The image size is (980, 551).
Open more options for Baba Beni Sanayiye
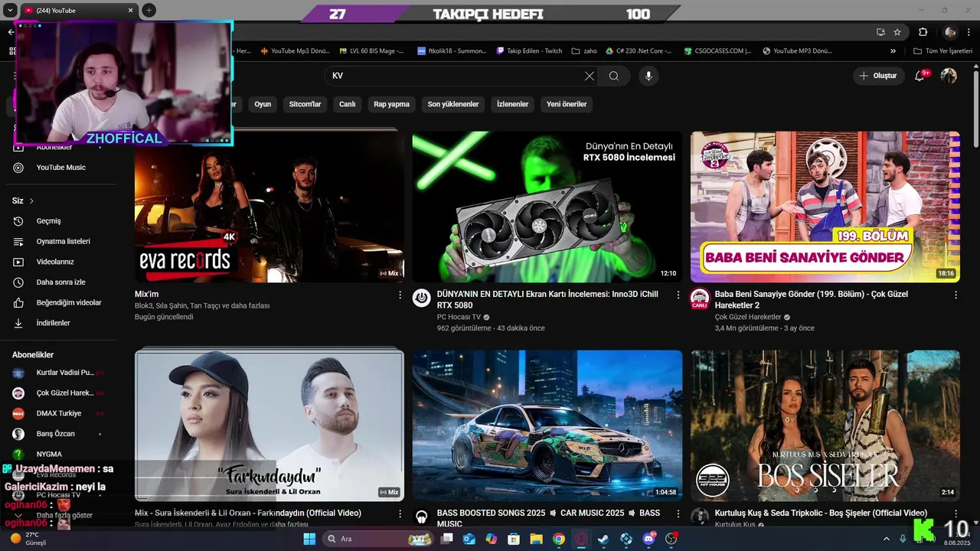(x=955, y=295)
